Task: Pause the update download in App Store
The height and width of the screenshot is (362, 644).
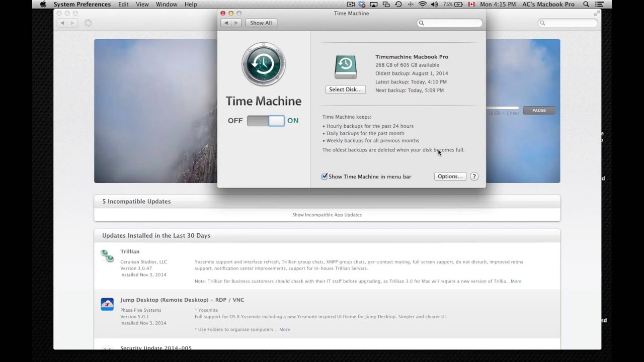Action: tap(539, 111)
